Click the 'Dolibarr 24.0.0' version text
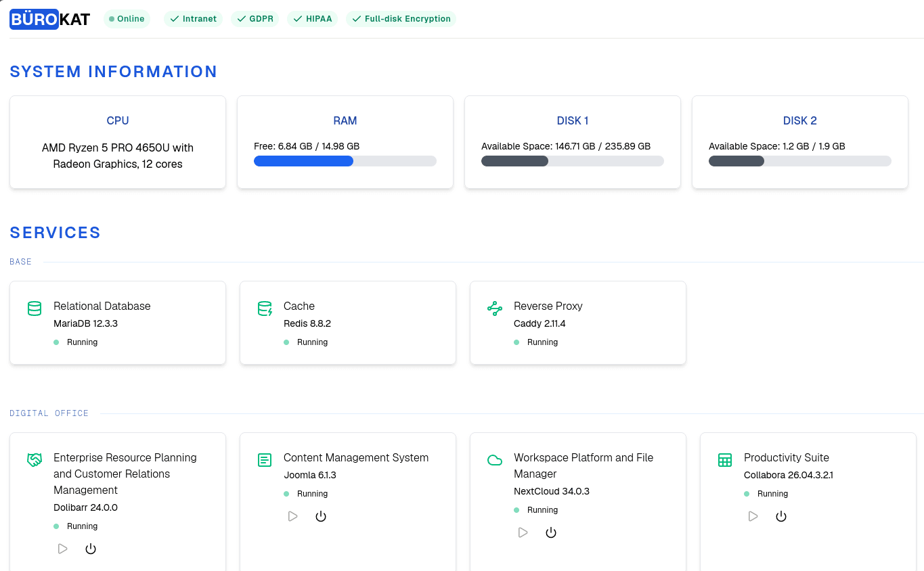924x571 pixels. 85,507
